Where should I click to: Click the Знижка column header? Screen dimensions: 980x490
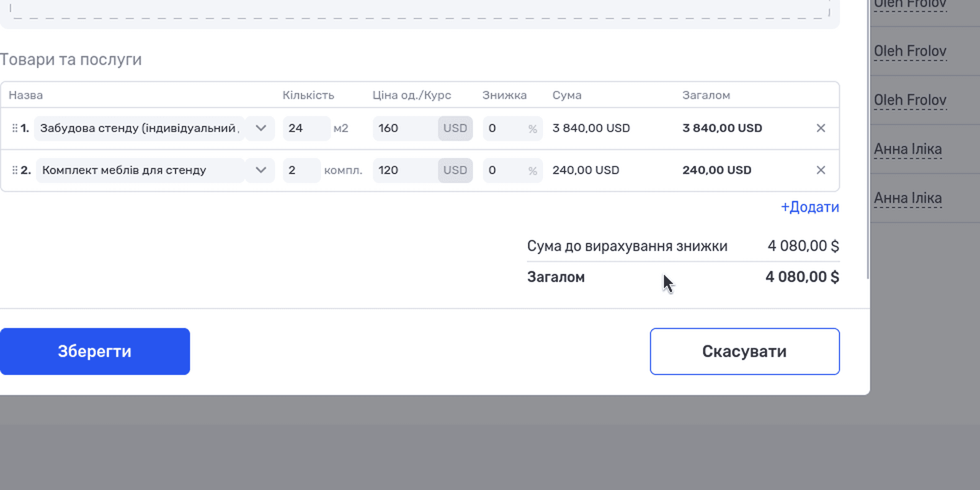(504, 95)
